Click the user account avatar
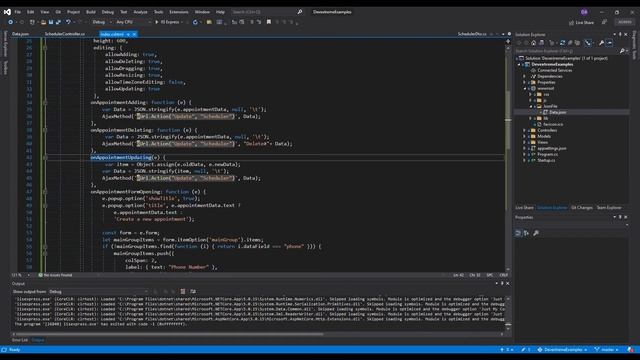The width and height of the screenshot is (640, 360). 584,12
